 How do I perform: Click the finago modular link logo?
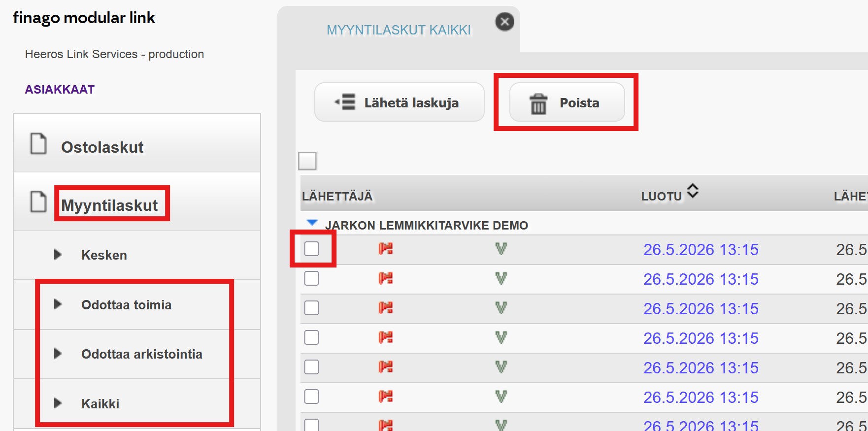pos(84,18)
